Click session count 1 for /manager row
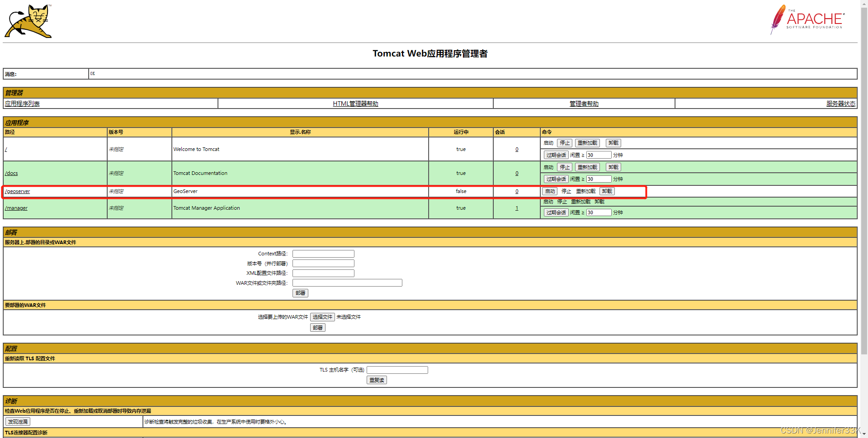This screenshot has height=438, width=868. 517,208
